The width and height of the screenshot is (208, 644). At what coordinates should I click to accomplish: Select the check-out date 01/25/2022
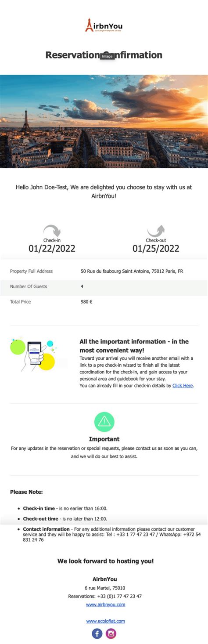pyautogui.click(x=156, y=249)
